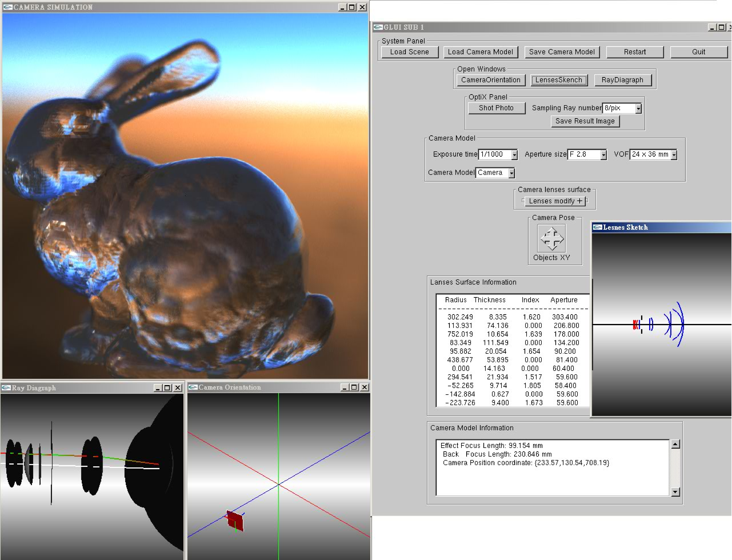The height and width of the screenshot is (560, 732).
Task: Click aperture value 303.400
Action: [x=565, y=317]
